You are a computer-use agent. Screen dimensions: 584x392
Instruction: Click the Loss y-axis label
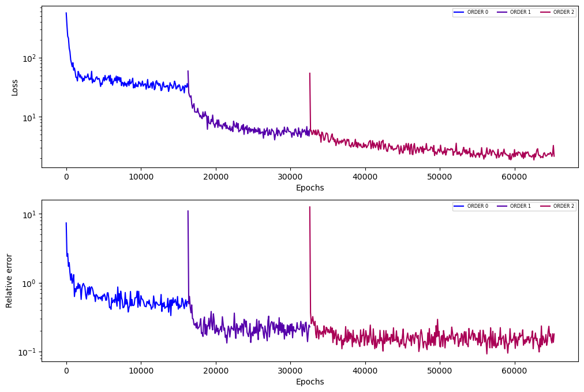[x=14, y=88]
